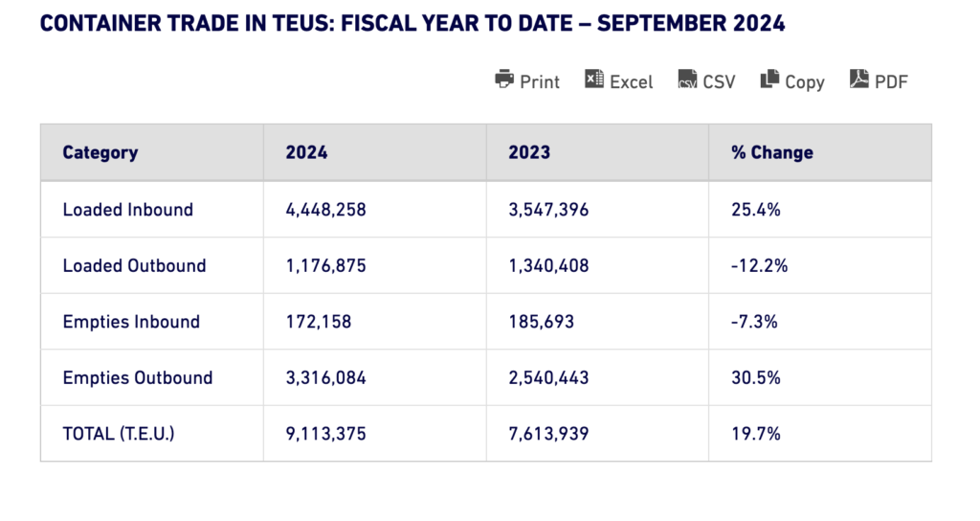Click the CSV file icon
Image resolution: width=980 pixels, height=521 pixels.
coord(687,79)
